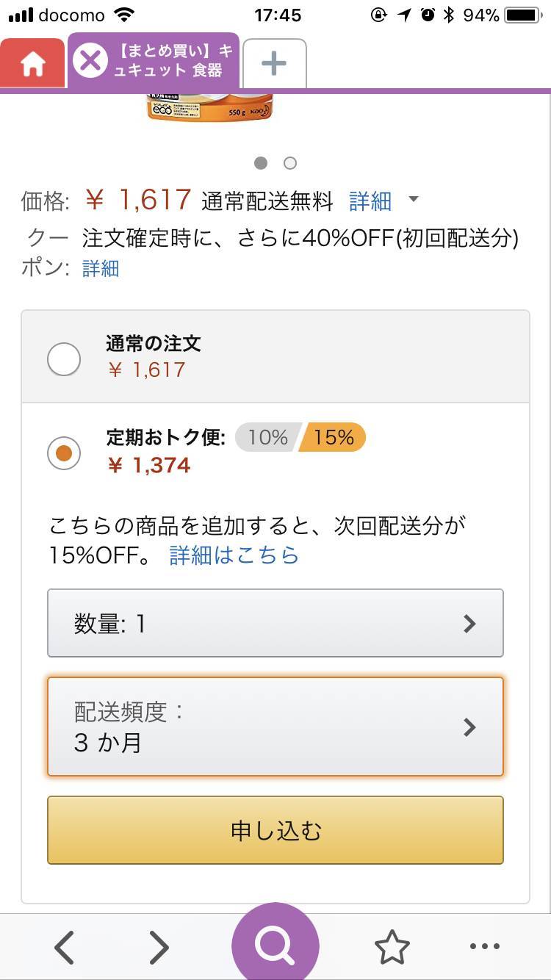
Task: Tap the purple search magnifier button
Action: click(275, 945)
